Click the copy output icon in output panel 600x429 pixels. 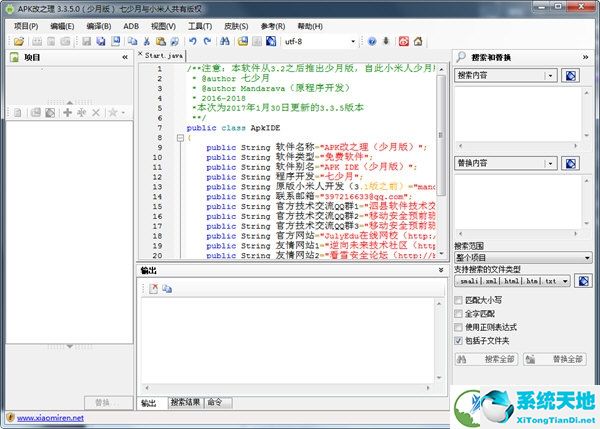(x=167, y=289)
